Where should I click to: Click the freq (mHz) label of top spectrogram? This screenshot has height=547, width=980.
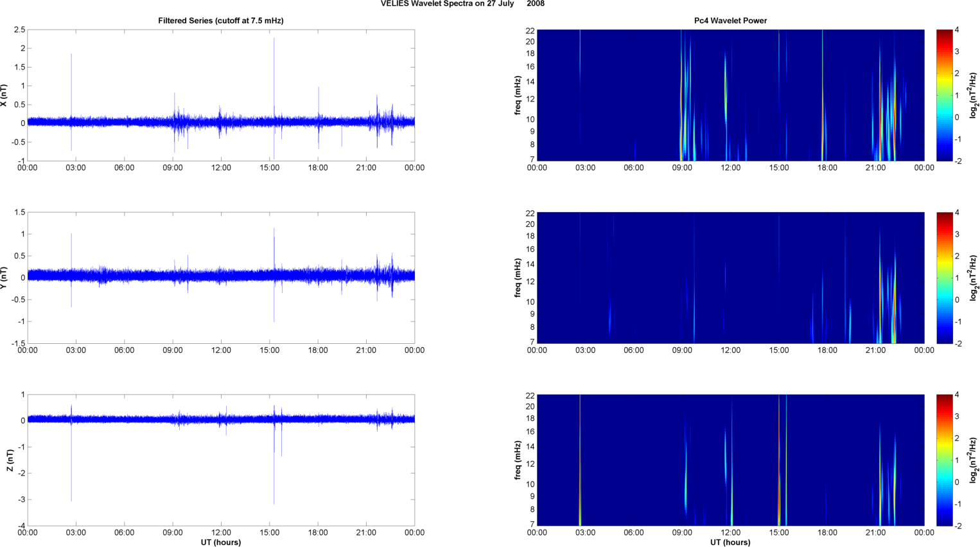tap(518, 95)
